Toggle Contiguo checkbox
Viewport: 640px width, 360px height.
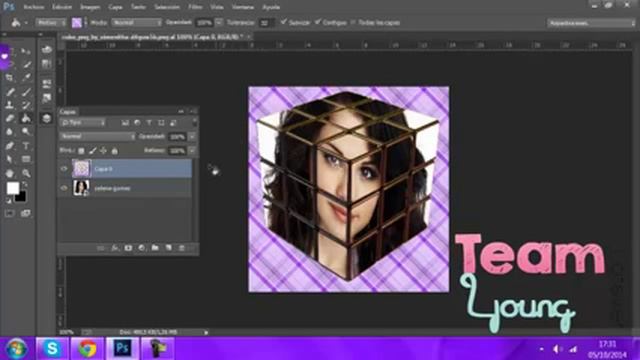318,22
